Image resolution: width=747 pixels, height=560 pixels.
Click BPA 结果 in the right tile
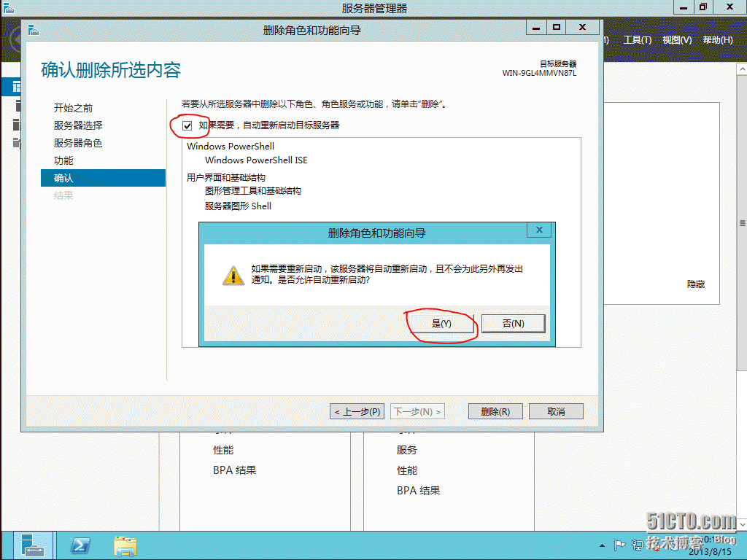point(419,491)
